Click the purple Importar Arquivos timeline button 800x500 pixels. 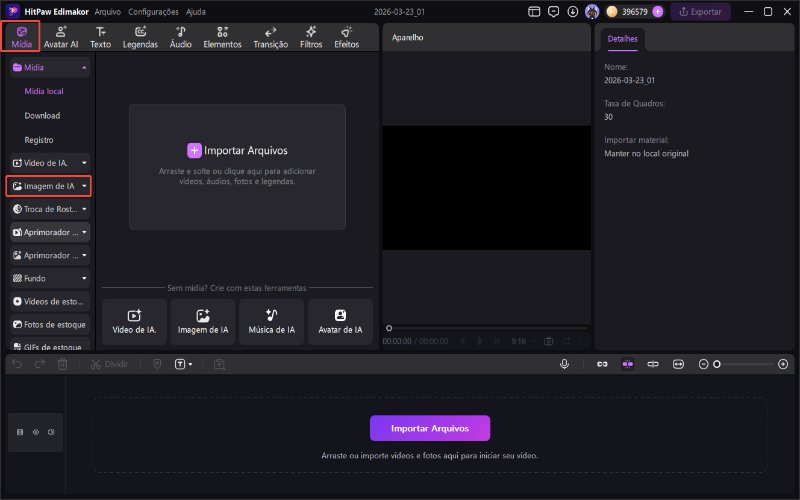tap(430, 428)
